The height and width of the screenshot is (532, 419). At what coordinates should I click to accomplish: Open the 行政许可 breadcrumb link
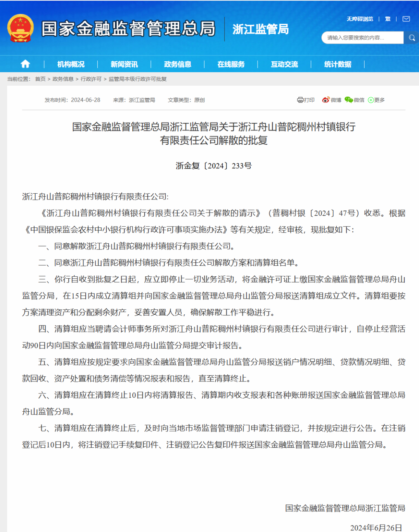point(89,79)
